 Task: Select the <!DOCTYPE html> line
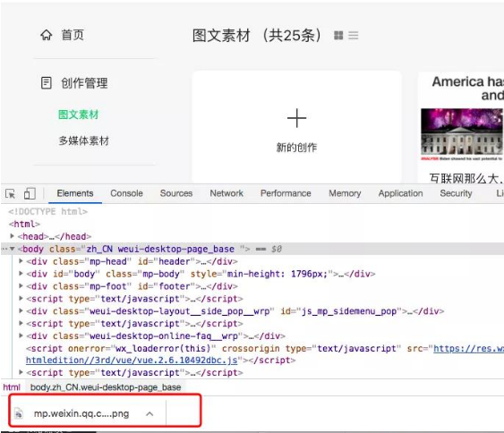(47, 211)
